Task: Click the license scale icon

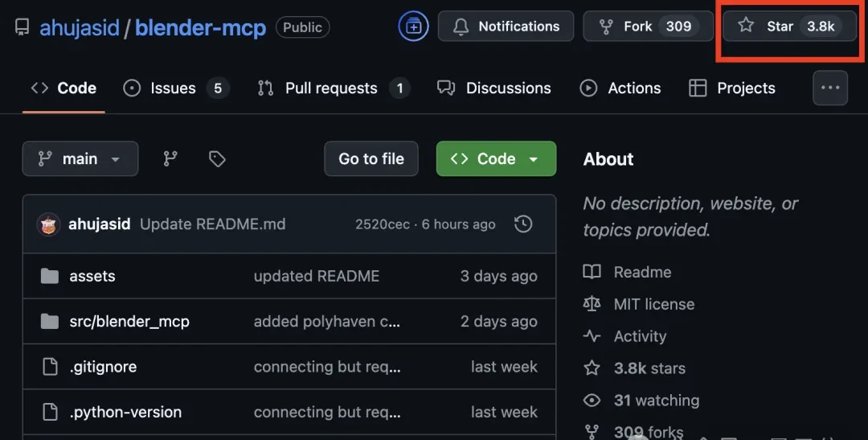Action: [592, 304]
